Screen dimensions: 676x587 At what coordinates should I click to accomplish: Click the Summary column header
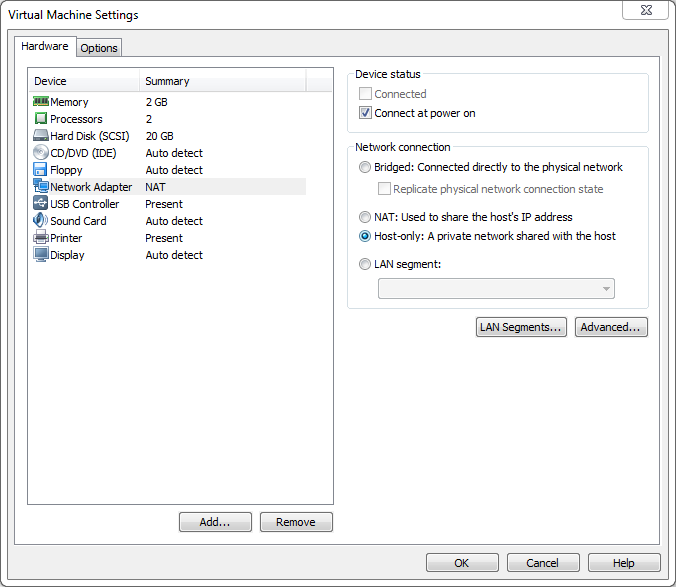(221, 81)
